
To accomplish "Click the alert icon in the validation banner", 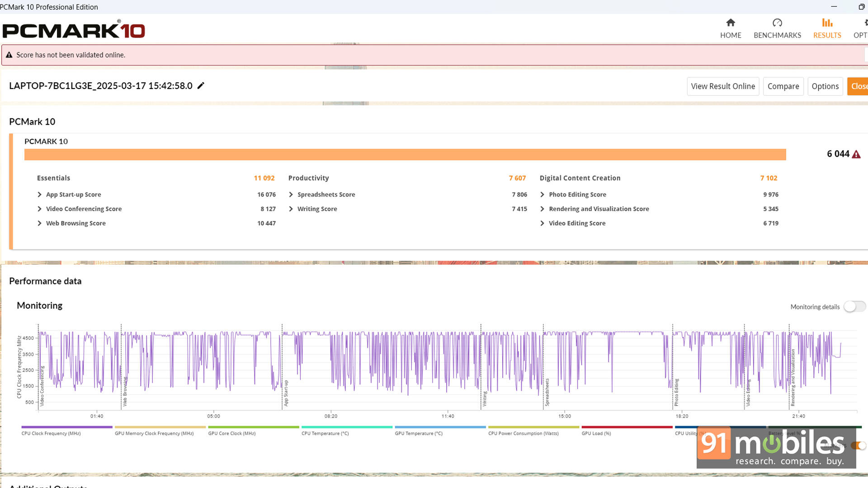I will [9, 55].
